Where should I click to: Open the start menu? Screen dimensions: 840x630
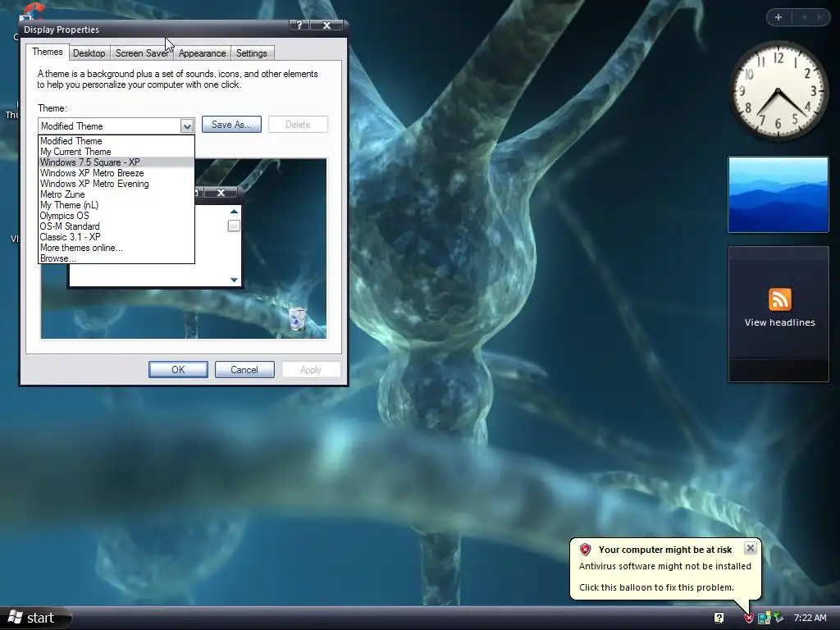pyautogui.click(x=35, y=618)
